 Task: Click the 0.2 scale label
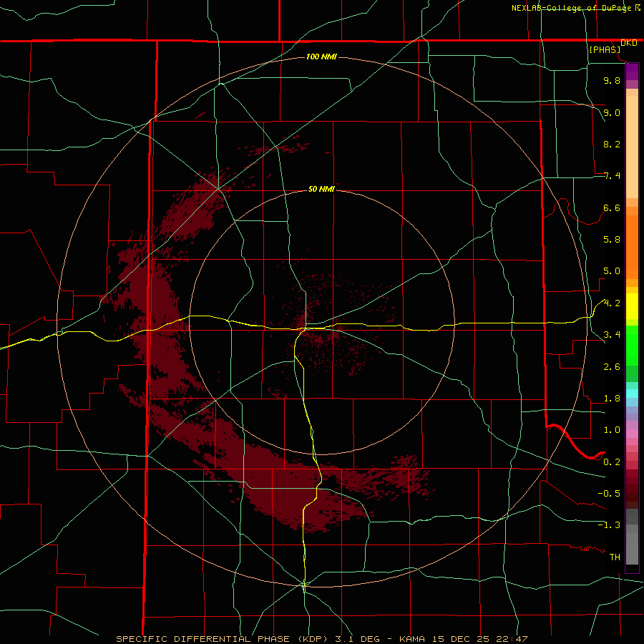click(x=612, y=462)
